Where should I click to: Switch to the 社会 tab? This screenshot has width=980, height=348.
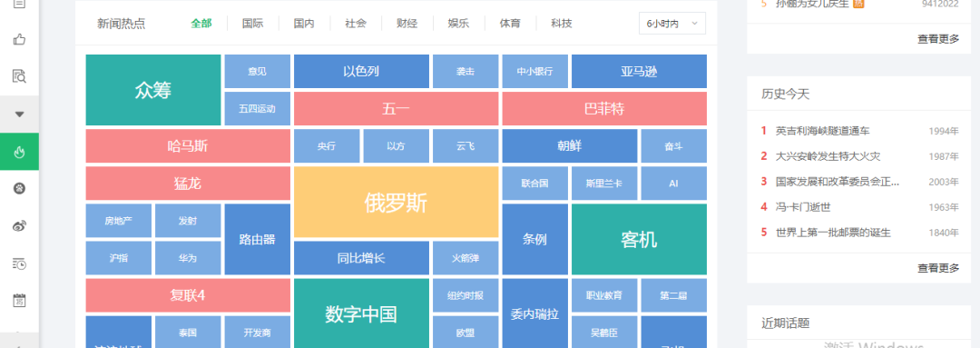tap(355, 24)
